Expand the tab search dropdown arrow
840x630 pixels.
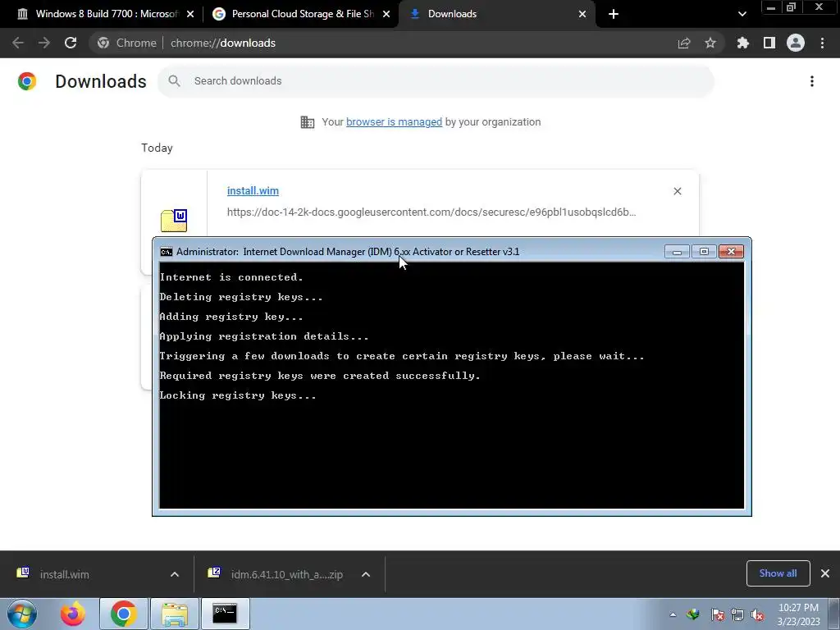click(x=742, y=14)
